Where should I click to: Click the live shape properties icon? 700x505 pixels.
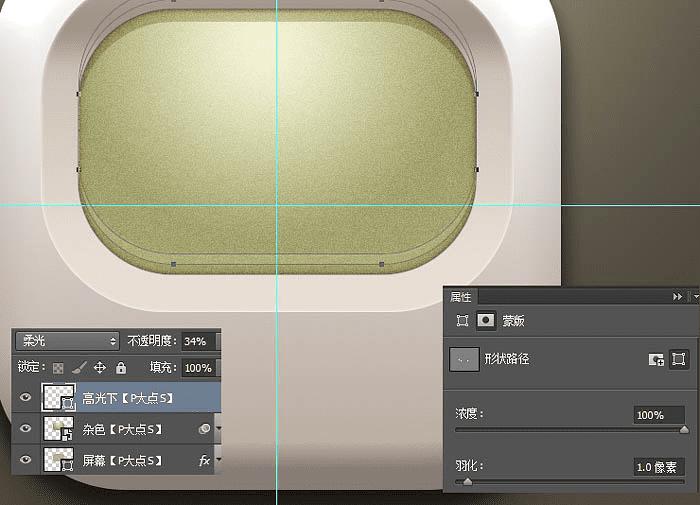click(462, 321)
